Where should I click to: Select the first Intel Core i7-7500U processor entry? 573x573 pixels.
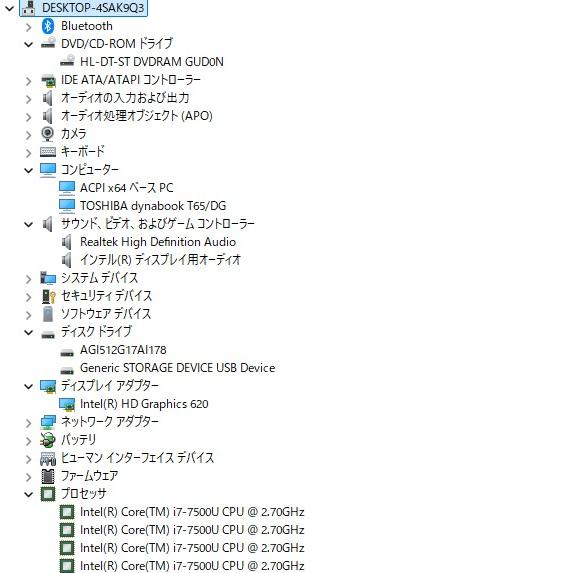[192, 512]
